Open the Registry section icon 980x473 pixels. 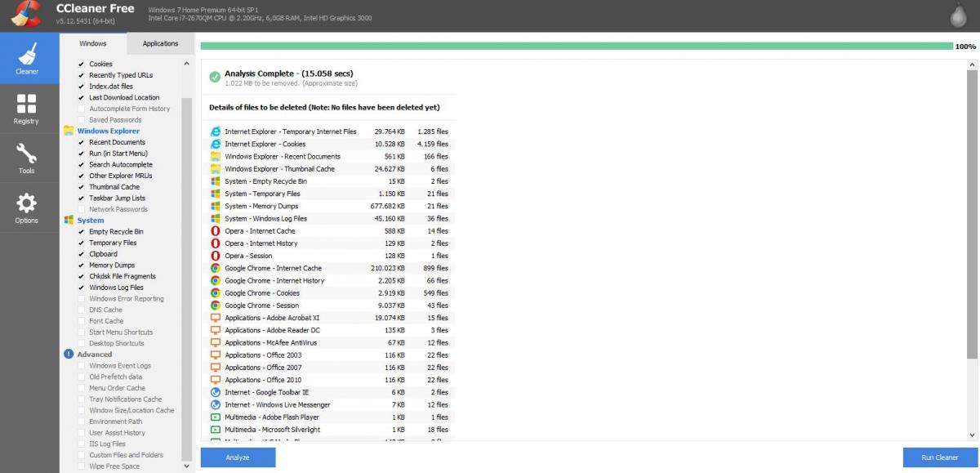pos(26,108)
